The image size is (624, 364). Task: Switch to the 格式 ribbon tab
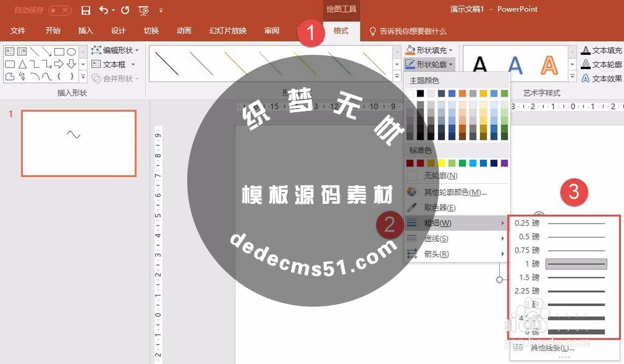coord(341,30)
